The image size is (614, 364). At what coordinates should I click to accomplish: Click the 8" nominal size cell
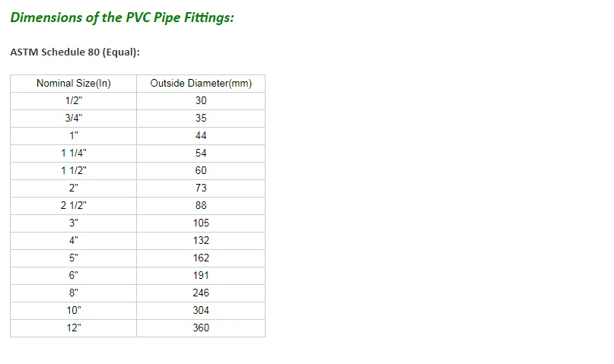(x=74, y=293)
